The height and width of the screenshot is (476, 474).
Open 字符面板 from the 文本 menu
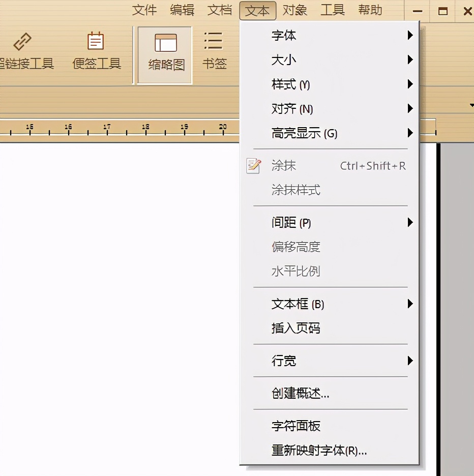(296, 426)
